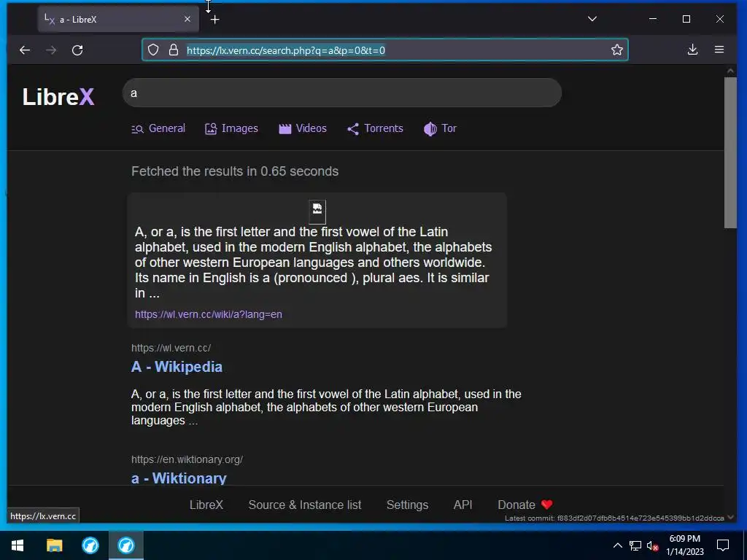
Task: Click the scrollbar down arrow
Action: click(x=730, y=517)
